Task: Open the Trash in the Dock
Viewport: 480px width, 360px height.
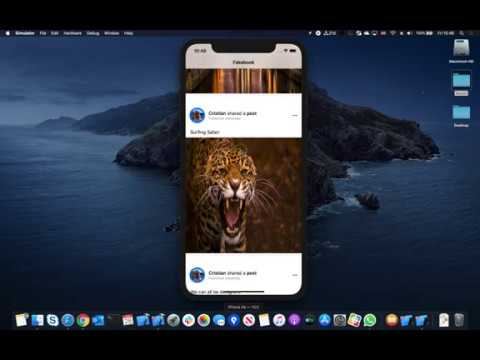Action: 459,320
